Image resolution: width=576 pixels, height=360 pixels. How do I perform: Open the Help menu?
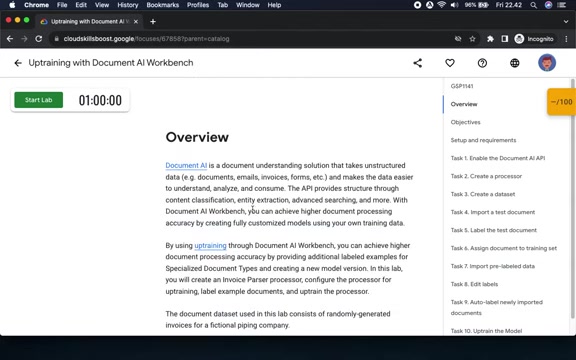coord(274,5)
